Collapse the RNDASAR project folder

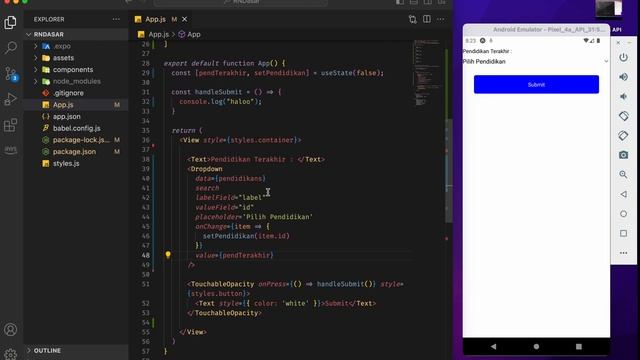tap(29, 34)
